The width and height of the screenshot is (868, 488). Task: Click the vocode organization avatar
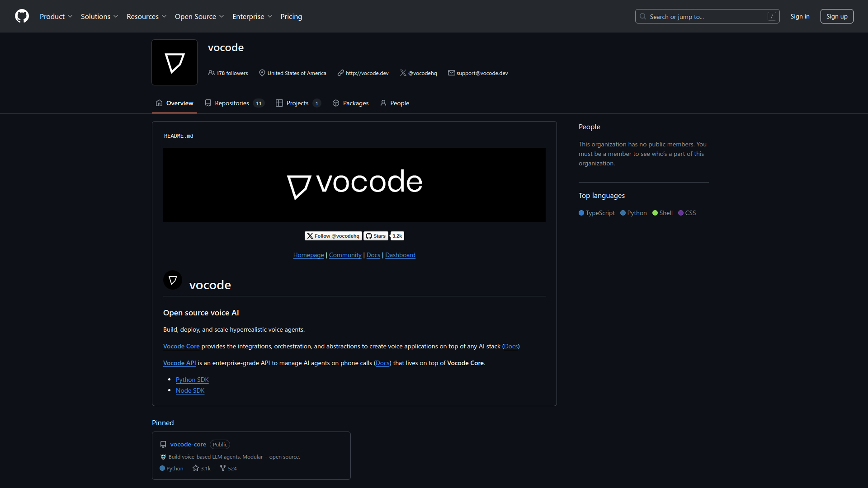pyautogui.click(x=175, y=62)
